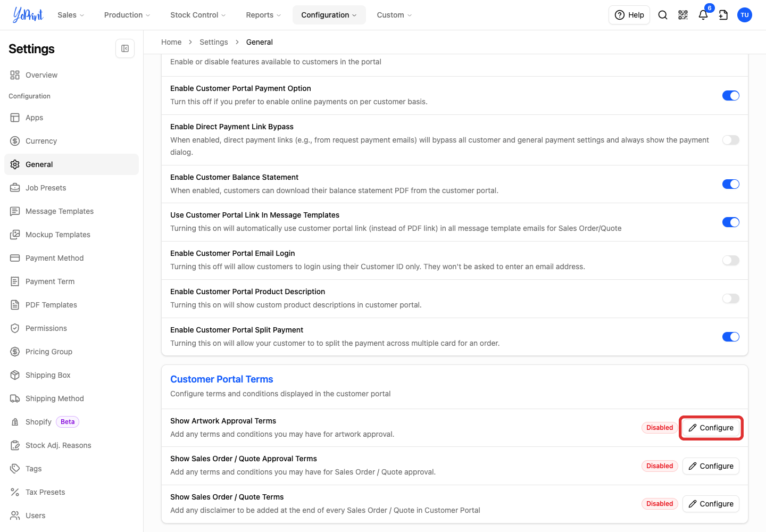766x532 pixels.
Task: Toggle Customer Portal Split Payment switch
Action: point(731,337)
